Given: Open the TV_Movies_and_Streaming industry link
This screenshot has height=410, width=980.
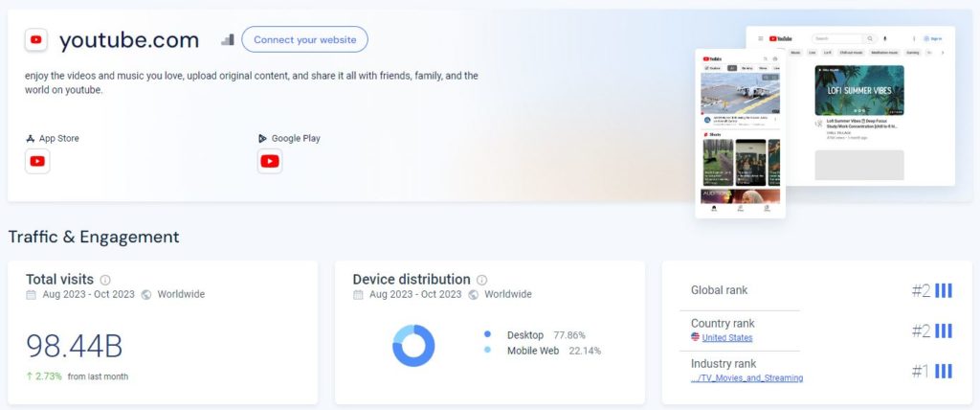Looking at the screenshot, I should pos(746,377).
